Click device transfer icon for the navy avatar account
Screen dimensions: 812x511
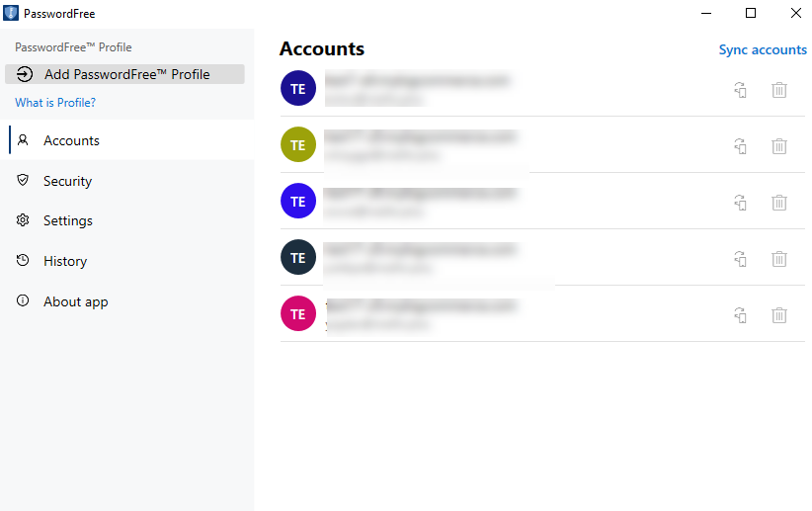click(x=740, y=90)
